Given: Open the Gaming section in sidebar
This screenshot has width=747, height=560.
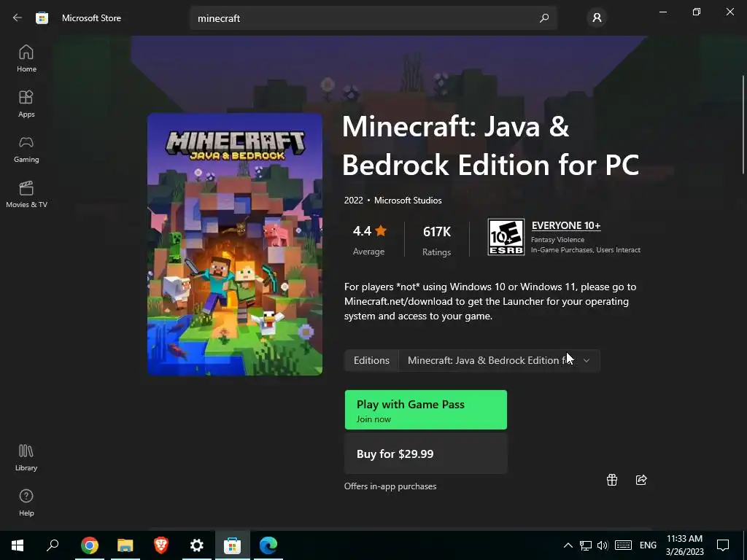Looking at the screenshot, I should tap(26, 149).
